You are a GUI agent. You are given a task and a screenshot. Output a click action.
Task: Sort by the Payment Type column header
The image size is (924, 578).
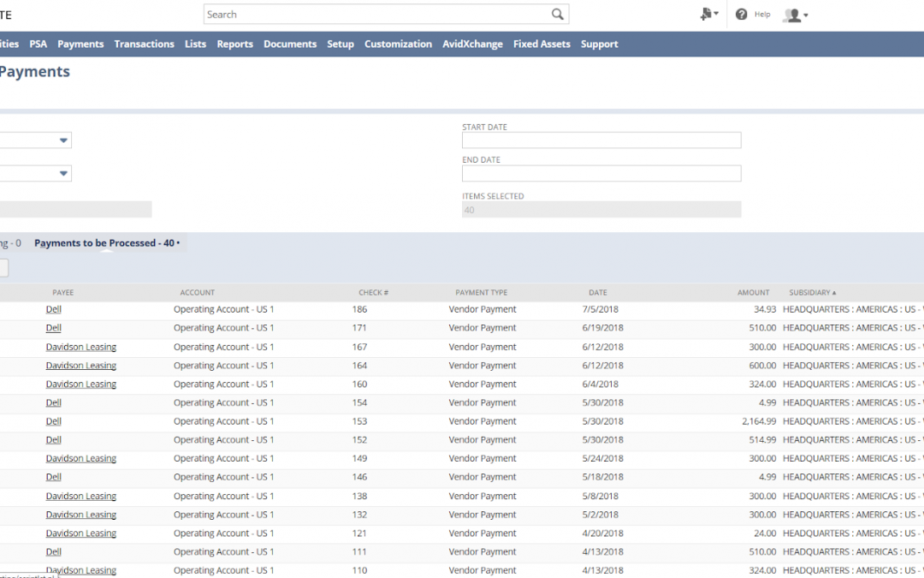coord(482,293)
